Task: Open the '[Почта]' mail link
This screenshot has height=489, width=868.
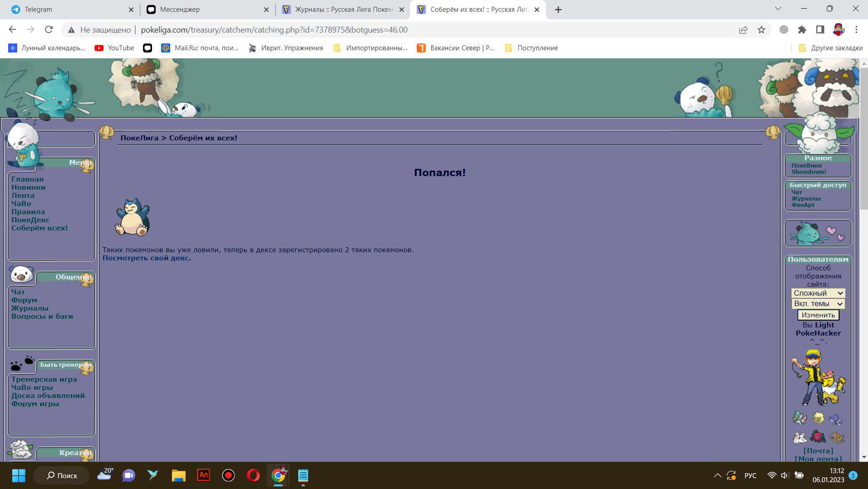Action: [818, 451]
